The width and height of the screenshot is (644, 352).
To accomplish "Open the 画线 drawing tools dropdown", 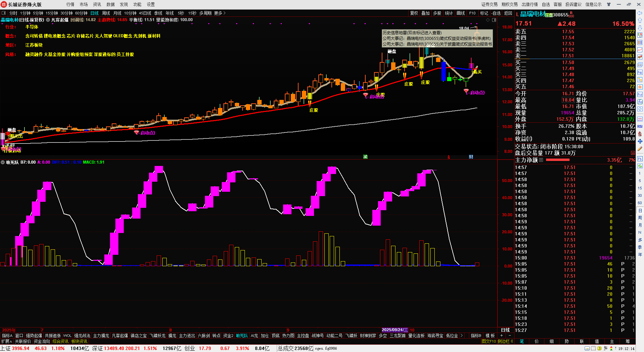I will [x=461, y=13].
